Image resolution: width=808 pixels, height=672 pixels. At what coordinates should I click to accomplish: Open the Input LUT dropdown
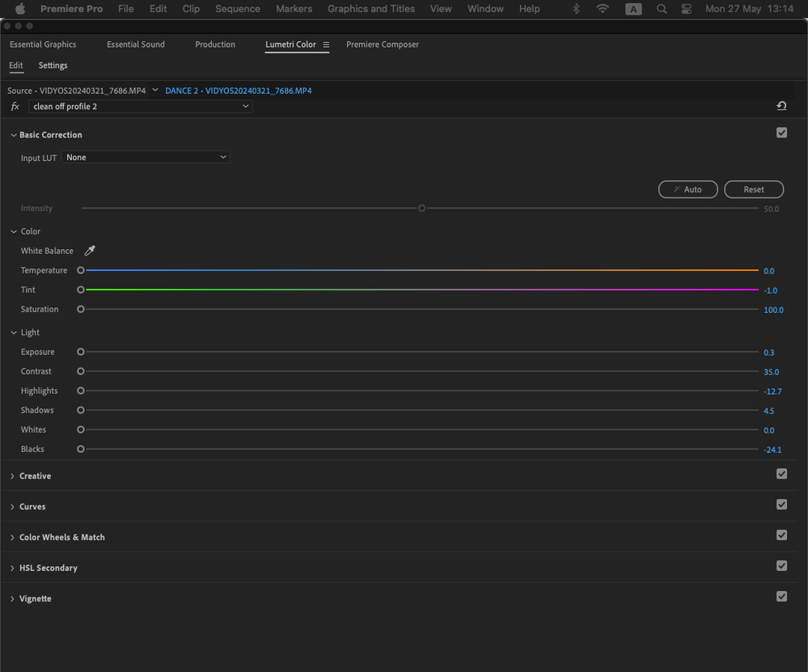tap(146, 158)
